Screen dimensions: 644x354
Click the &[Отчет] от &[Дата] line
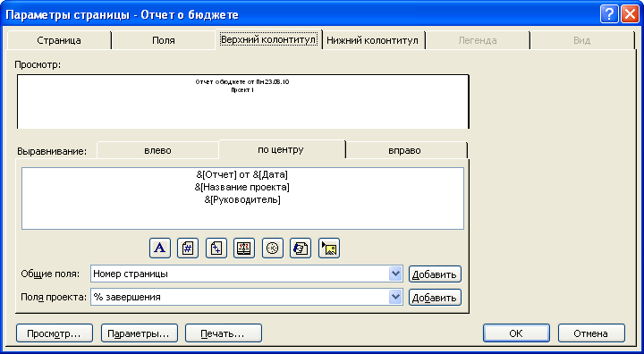click(x=242, y=174)
